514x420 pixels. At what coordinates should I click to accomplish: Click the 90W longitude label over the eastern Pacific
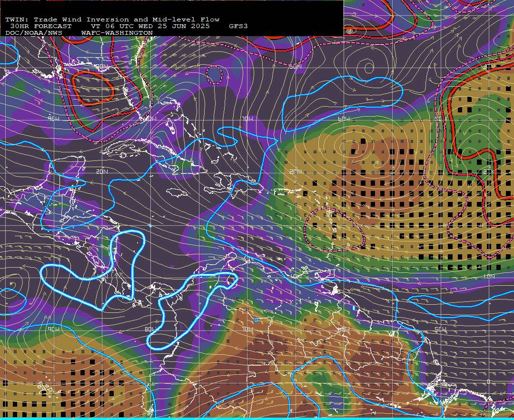(x=54, y=329)
